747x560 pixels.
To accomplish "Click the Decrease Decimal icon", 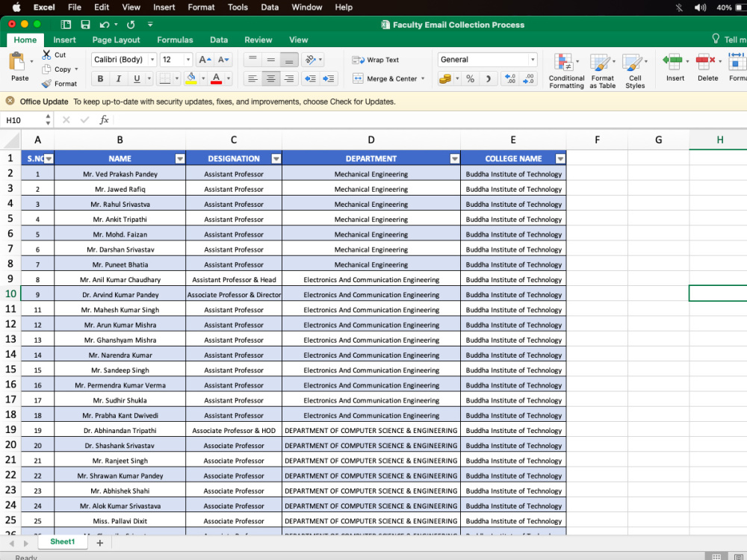I will pos(528,78).
